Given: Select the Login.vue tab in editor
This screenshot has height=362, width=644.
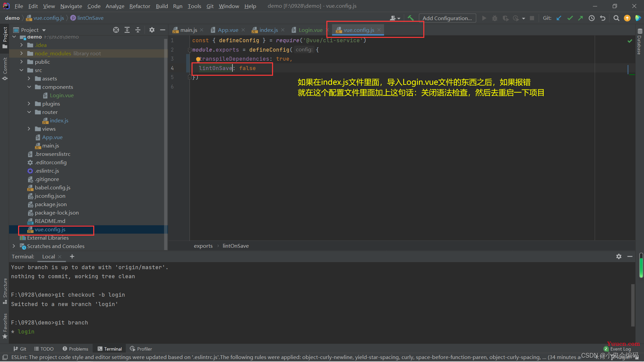Looking at the screenshot, I should tap(310, 29).
